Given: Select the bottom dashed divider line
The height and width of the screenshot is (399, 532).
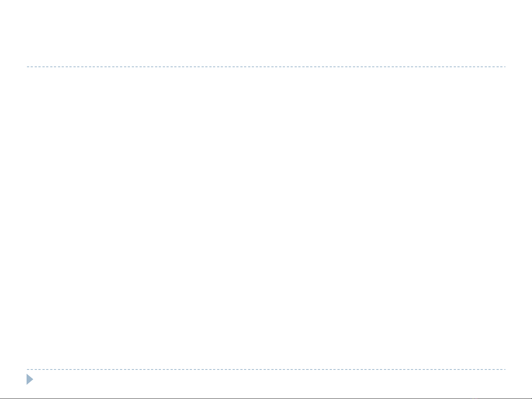Looking at the screenshot, I should coord(266,369).
